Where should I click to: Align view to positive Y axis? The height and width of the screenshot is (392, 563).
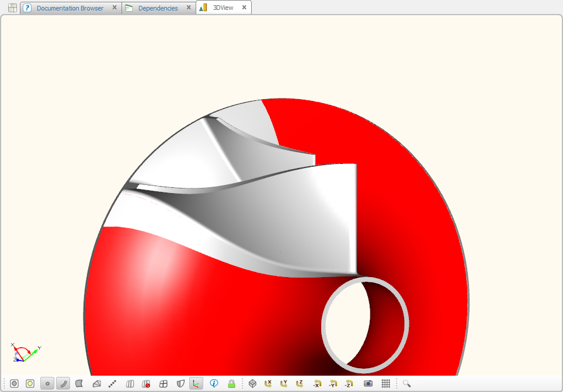pos(284,383)
